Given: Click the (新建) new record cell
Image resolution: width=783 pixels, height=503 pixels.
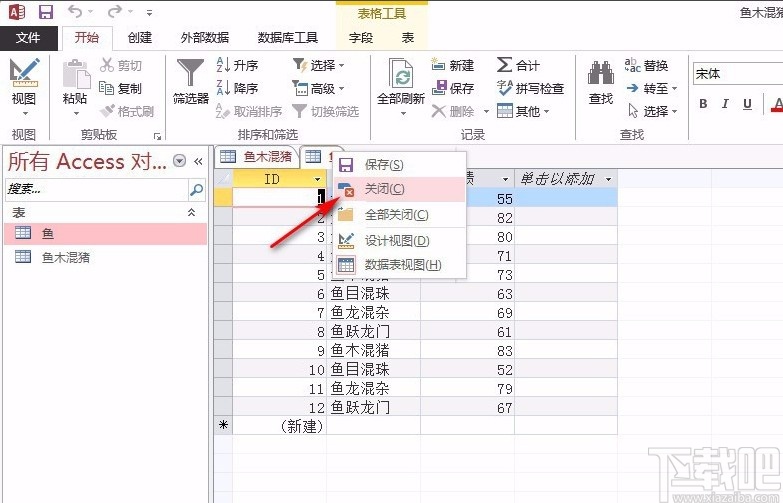Looking at the screenshot, I should 280,426.
